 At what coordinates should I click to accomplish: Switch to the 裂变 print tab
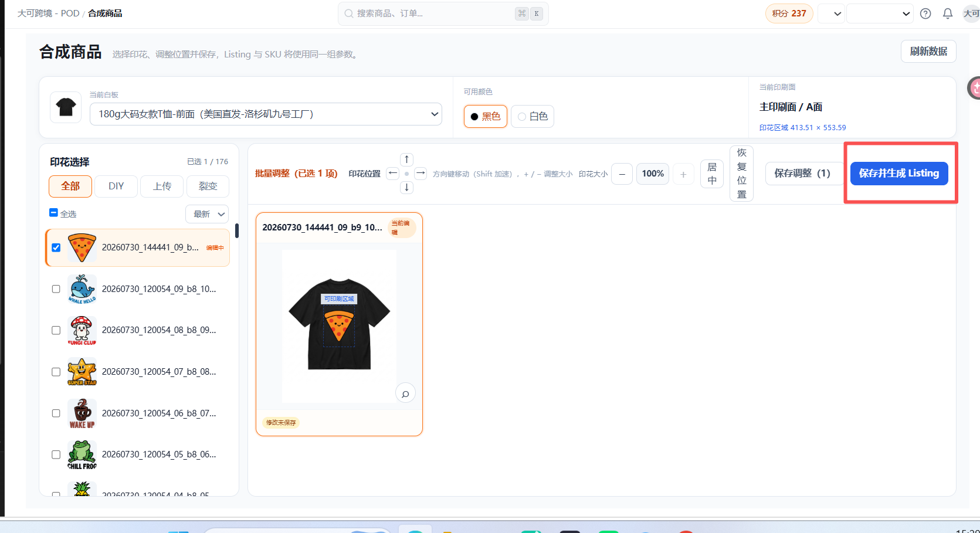coord(208,186)
